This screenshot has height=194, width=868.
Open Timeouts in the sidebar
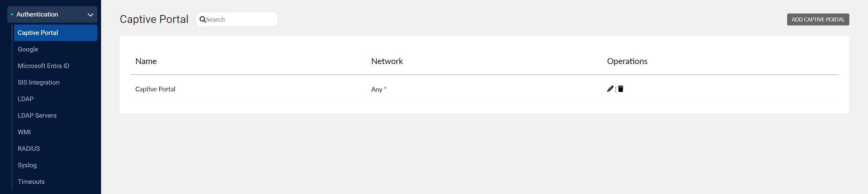31,181
